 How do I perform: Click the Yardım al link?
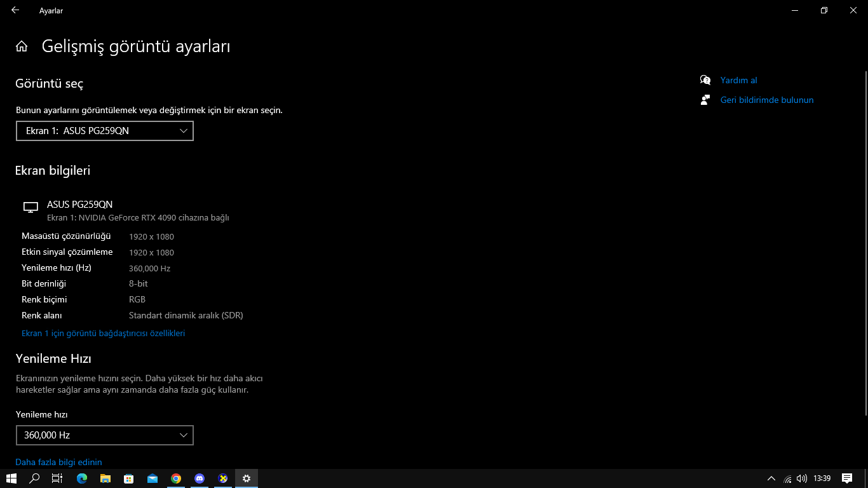tap(739, 81)
